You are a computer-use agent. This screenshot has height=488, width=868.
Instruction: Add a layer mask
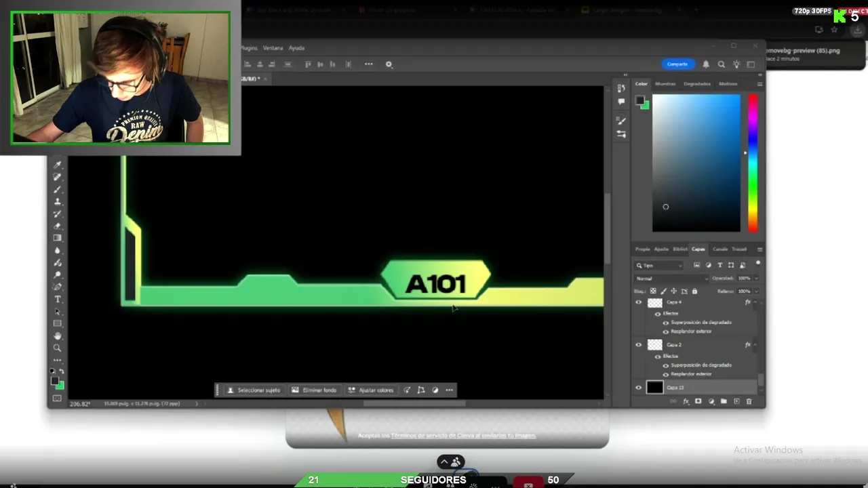(698, 401)
